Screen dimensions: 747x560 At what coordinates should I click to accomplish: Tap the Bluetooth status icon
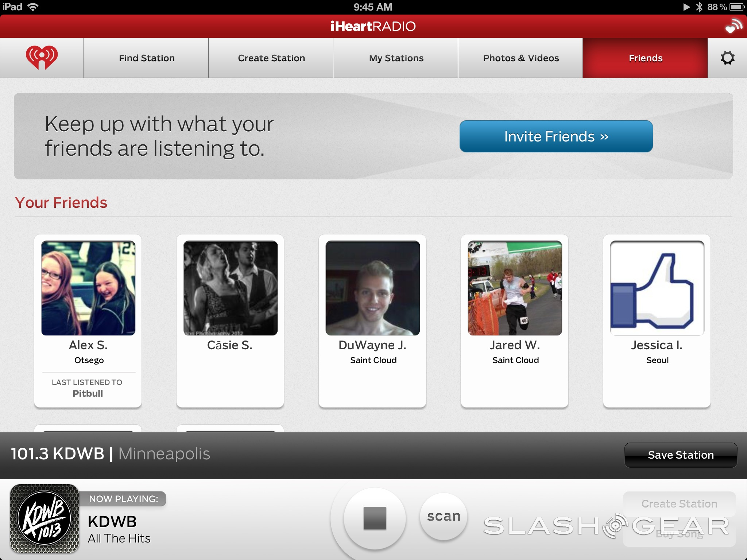(699, 7)
